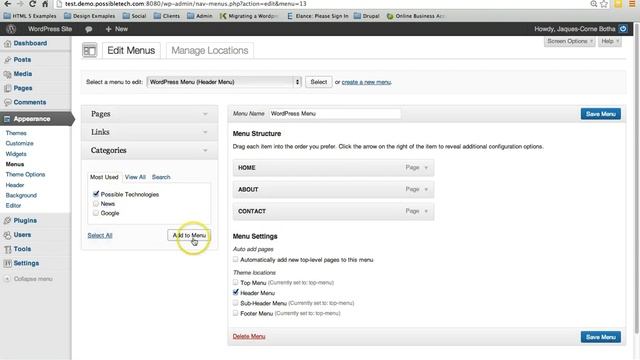
Task: Open Plugins from the sidebar icon
Action: pyautogui.click(x=7, y=220)
